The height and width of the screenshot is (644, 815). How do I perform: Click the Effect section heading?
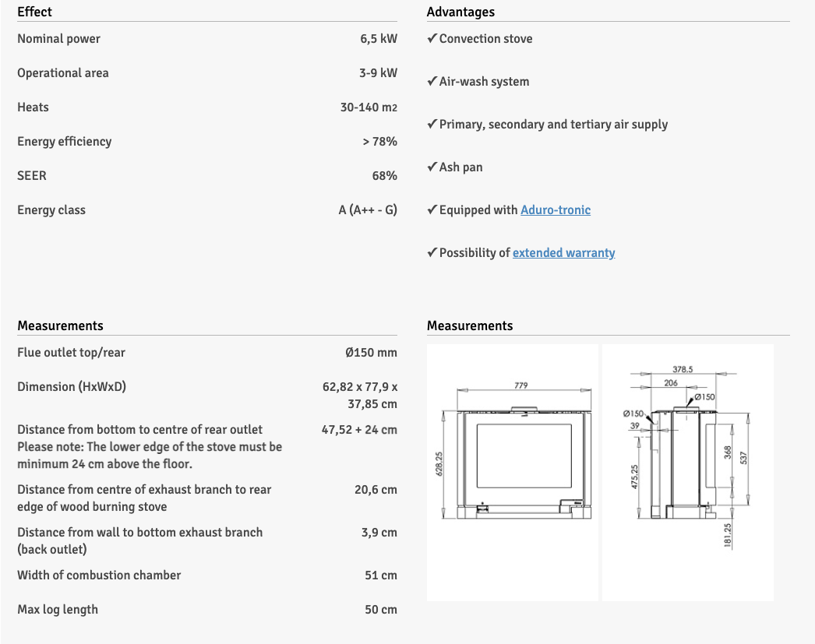tap(35, 12)
